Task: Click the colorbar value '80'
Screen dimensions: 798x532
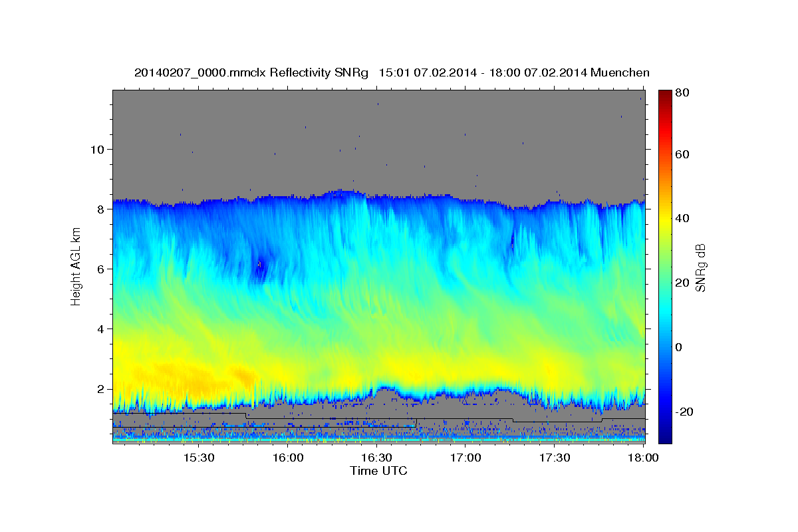Action: pos(682,93)
